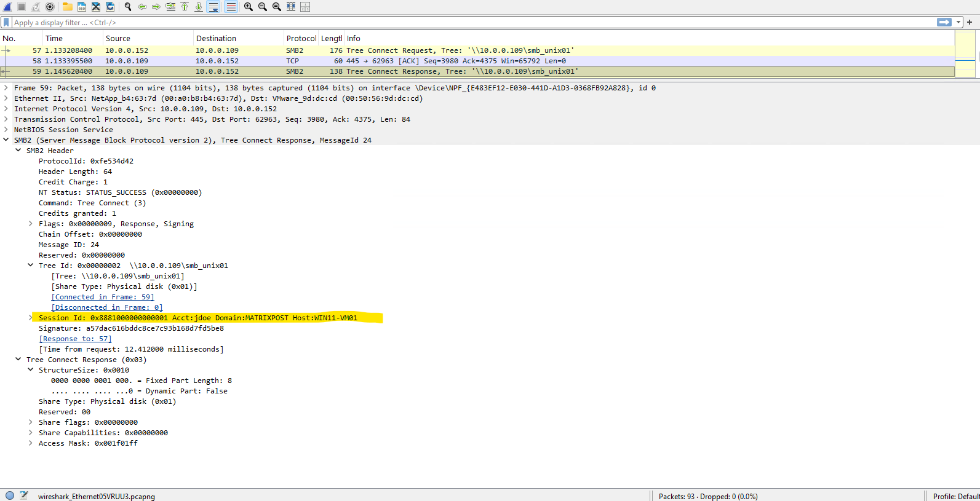Sort by the Source column header

point(148,38)
